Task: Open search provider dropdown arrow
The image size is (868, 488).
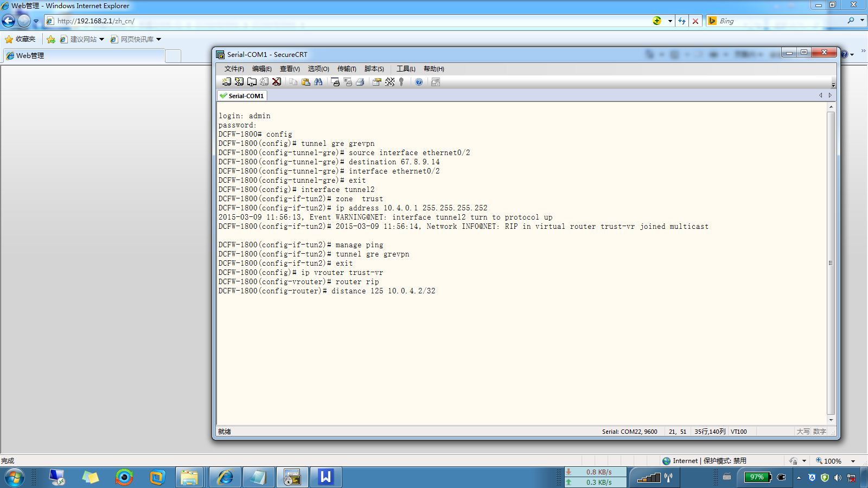Action: [x=862, y=21]
